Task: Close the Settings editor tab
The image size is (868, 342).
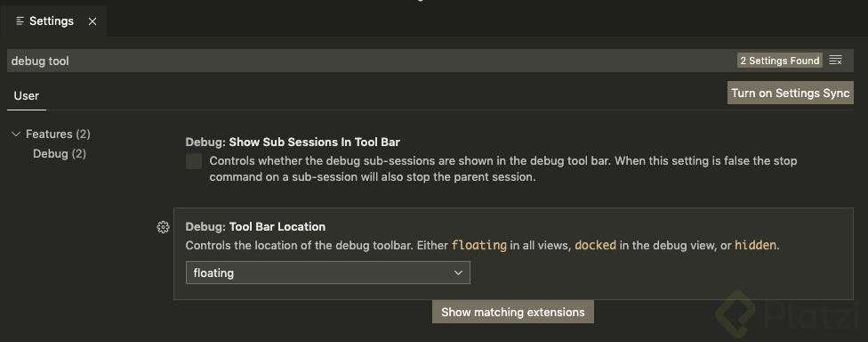Action: (92, 21)
